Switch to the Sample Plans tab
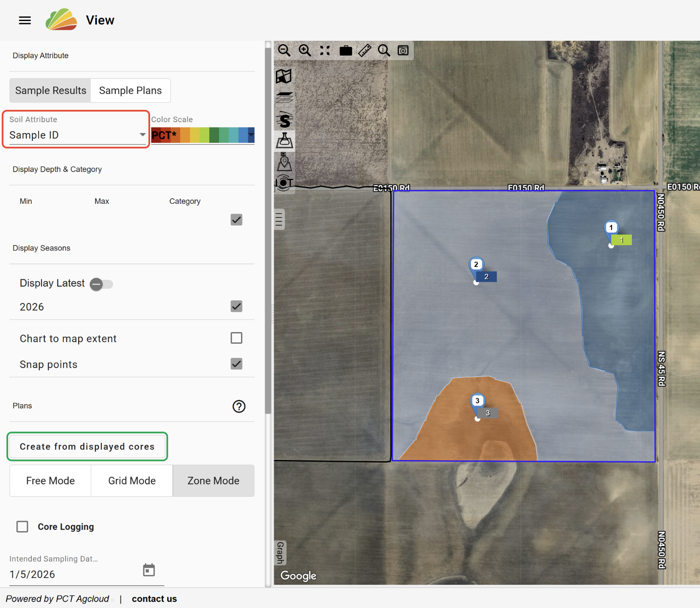Screen dimensions: 700x608 click(130, 91)
